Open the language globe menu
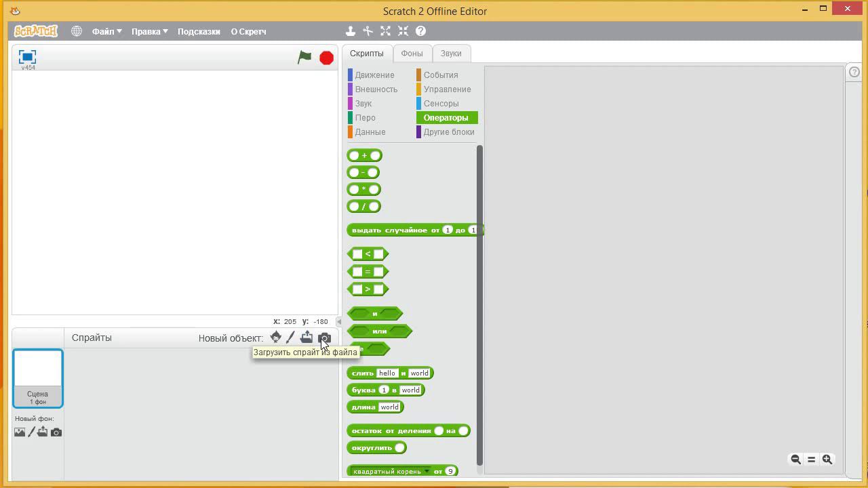 pos(77,31)
